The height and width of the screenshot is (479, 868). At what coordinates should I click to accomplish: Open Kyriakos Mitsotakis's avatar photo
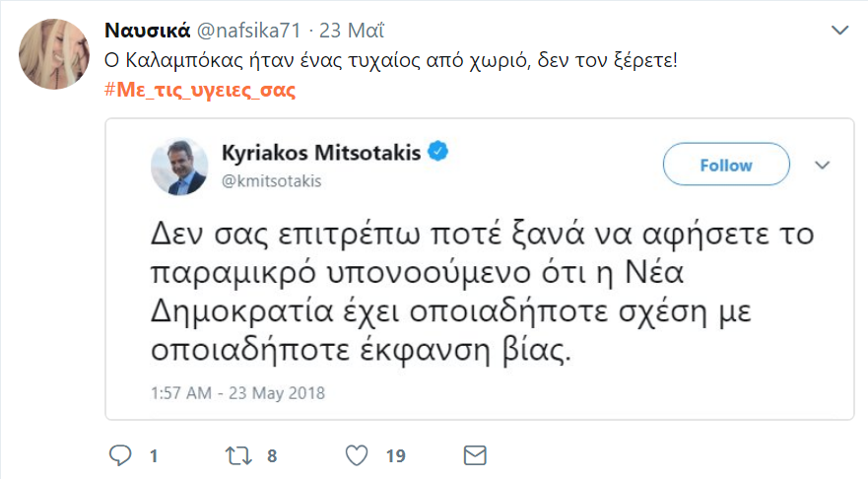point(178,166)
